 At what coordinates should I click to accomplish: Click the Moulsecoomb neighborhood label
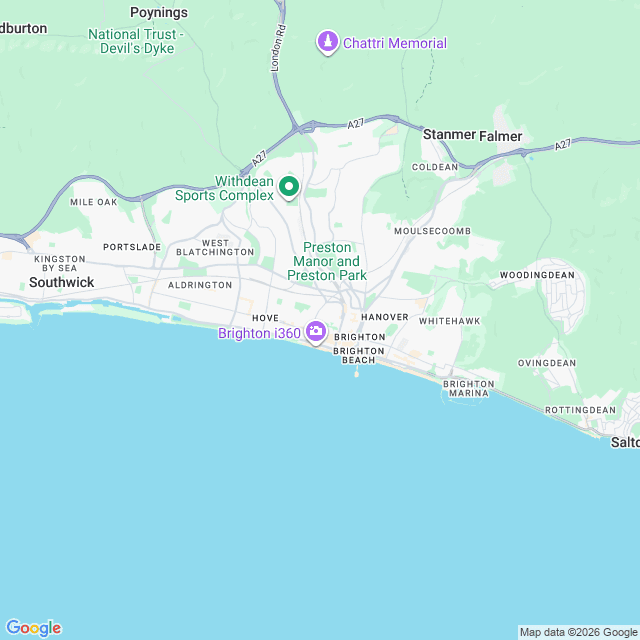[x=432, y=231]
